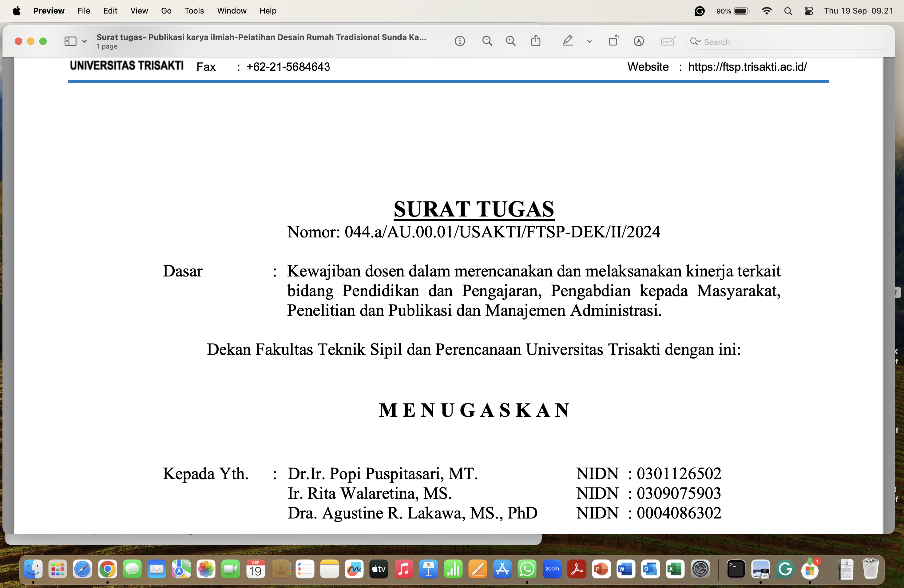The width and height of the screenshot is (904, 588).
Task: Open the Edit menu
Action: 110,11
